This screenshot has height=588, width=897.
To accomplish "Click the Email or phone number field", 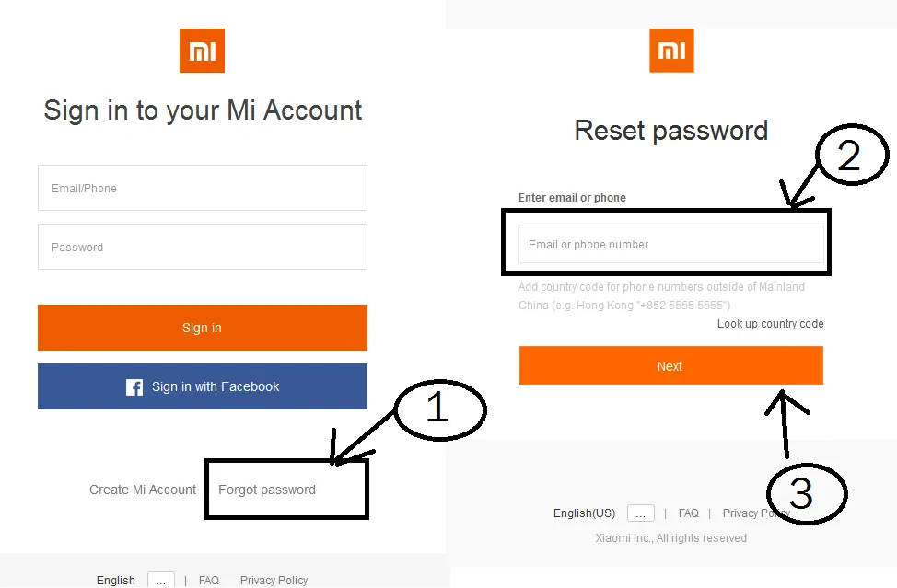I will pyautogui.click(x=671, y=245).
